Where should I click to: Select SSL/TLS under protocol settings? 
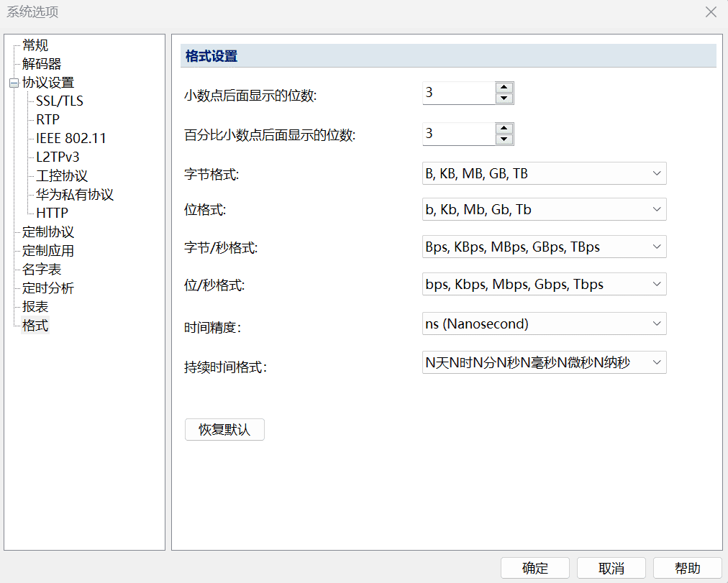click(x=60, y=101)
